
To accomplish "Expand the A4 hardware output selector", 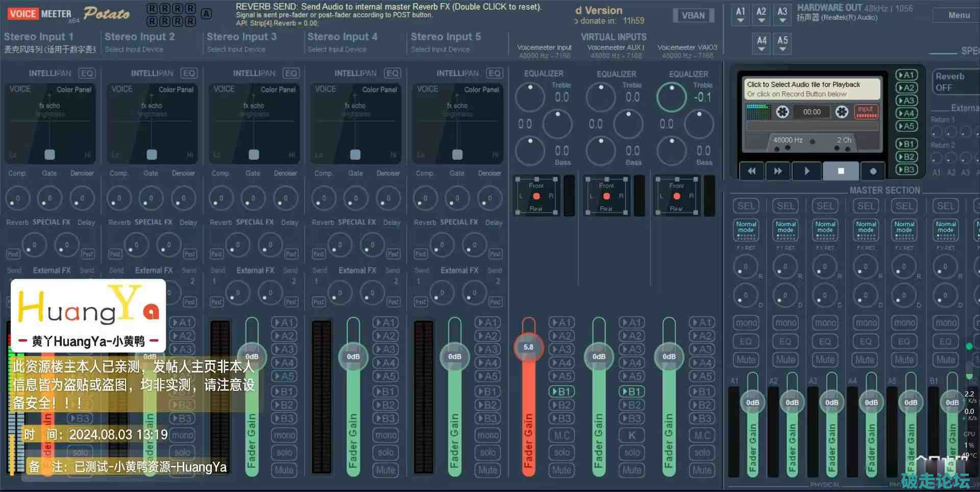I will tap(762, 44).
